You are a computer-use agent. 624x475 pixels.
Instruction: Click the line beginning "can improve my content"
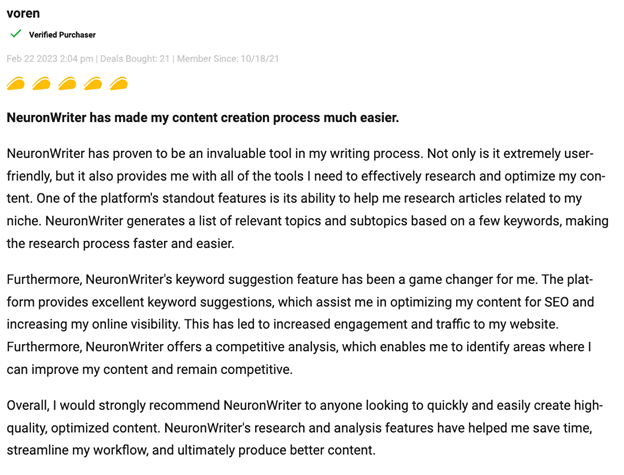pyautogui.click(x=149, y=369)
